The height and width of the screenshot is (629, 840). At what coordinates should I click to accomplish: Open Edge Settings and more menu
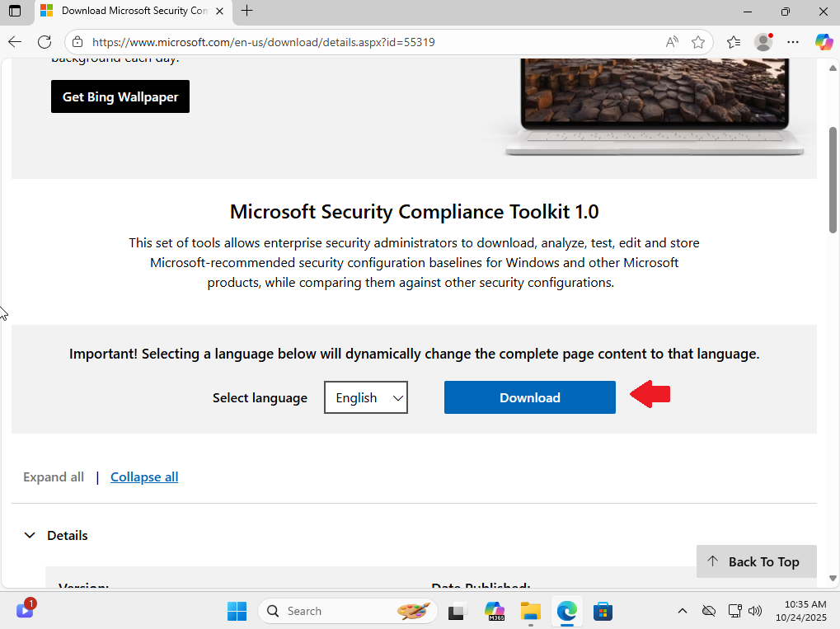coord(793,42)
